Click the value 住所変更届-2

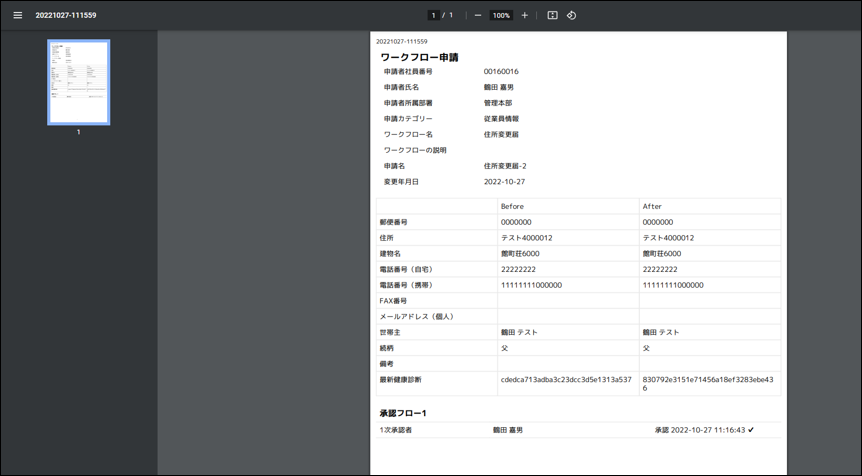pyautogui.click(x=505, y=166)
